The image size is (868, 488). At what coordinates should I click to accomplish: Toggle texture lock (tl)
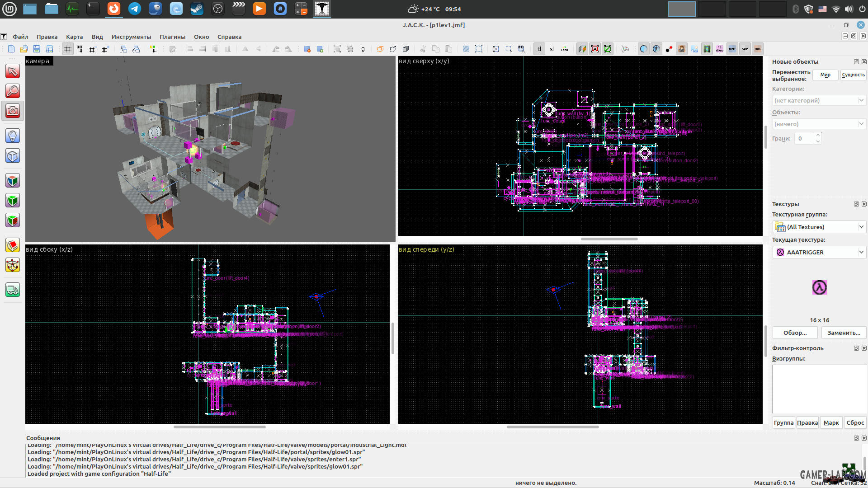pos(539,49)
